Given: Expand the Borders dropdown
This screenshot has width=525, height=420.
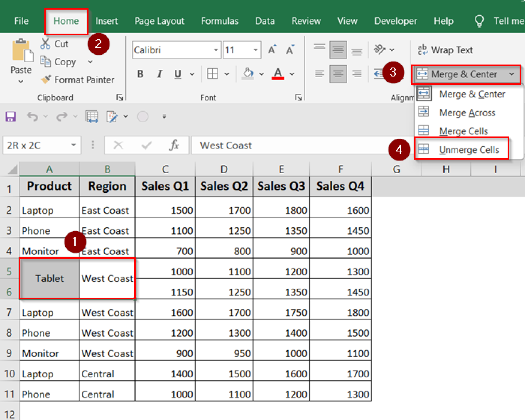Looking at the screenshot, I should (x=227, y=74).
